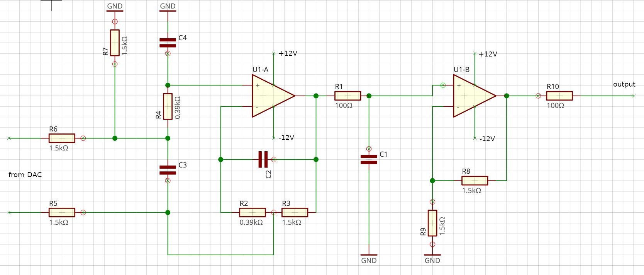Image resolution: width=644 pixels, height=275 pixels.
Task: Click the U1-A reference label
Action: 260,70
